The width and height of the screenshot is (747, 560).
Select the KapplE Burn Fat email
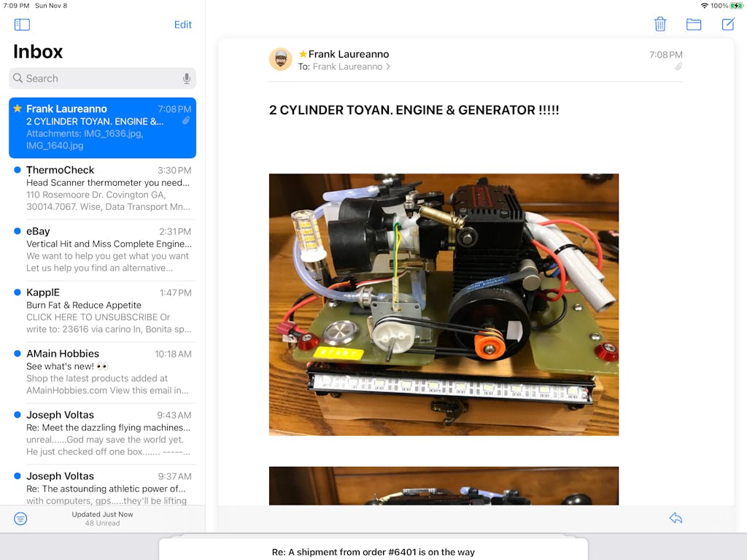coord(102,311)
